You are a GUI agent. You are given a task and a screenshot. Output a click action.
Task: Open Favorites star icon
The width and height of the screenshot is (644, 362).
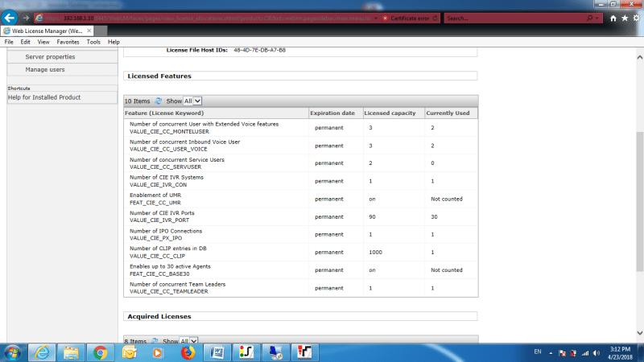pyautogui.click(x=625, y=18)
